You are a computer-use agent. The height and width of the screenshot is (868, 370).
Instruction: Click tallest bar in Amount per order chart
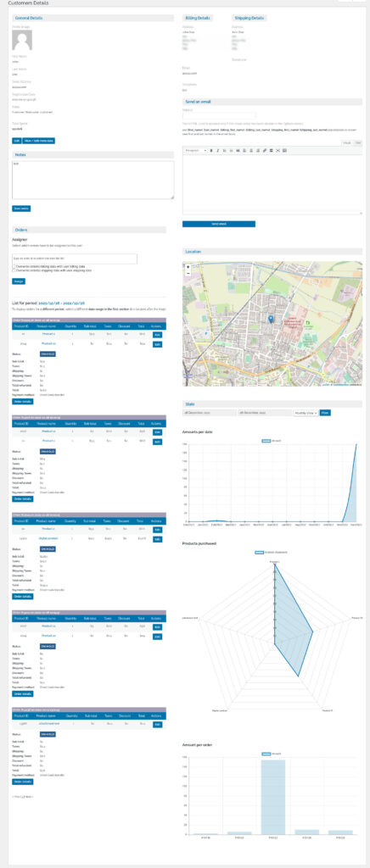273,797
